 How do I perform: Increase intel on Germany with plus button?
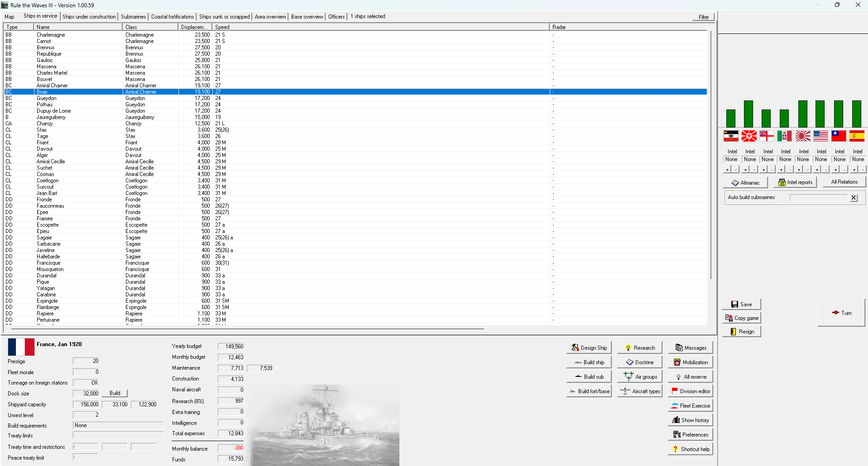727,170
